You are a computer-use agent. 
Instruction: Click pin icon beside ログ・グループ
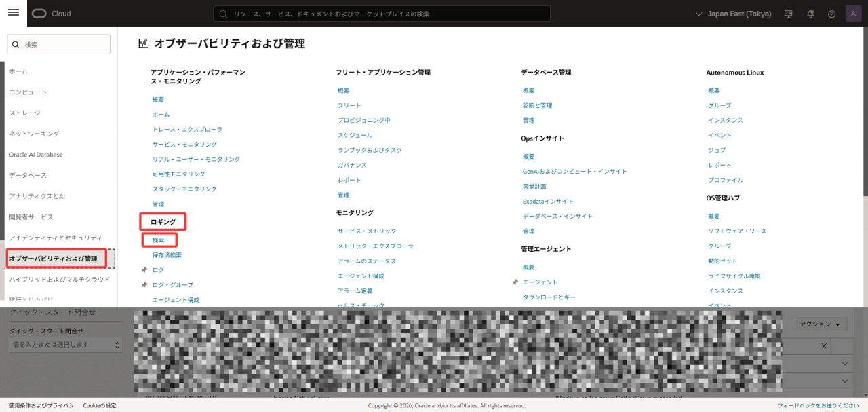coord(144,285)
